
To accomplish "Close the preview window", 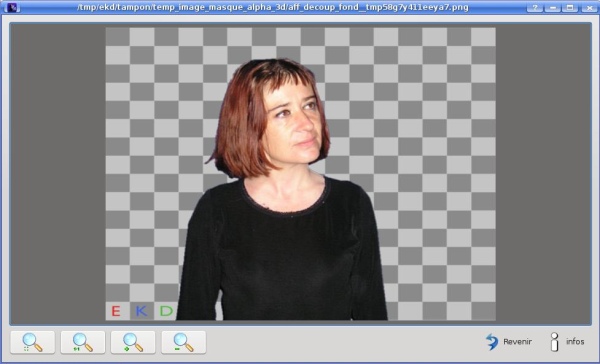I will pos(589,7).
